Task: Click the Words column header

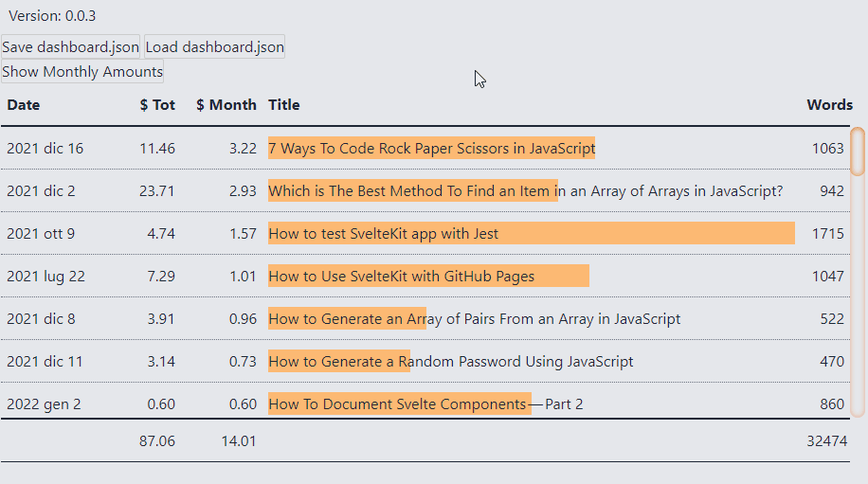Action: pos(829,105)
